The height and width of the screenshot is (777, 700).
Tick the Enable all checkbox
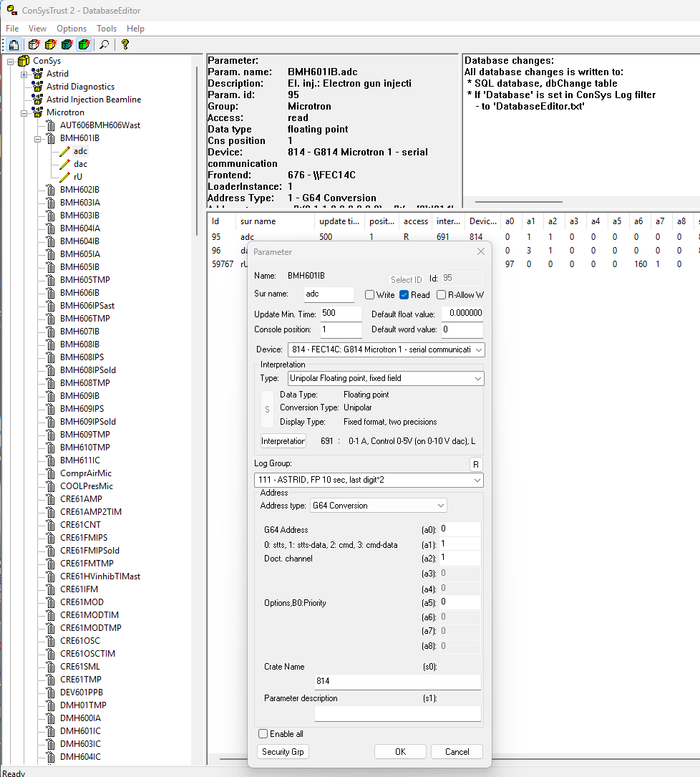tap(263, 734)
